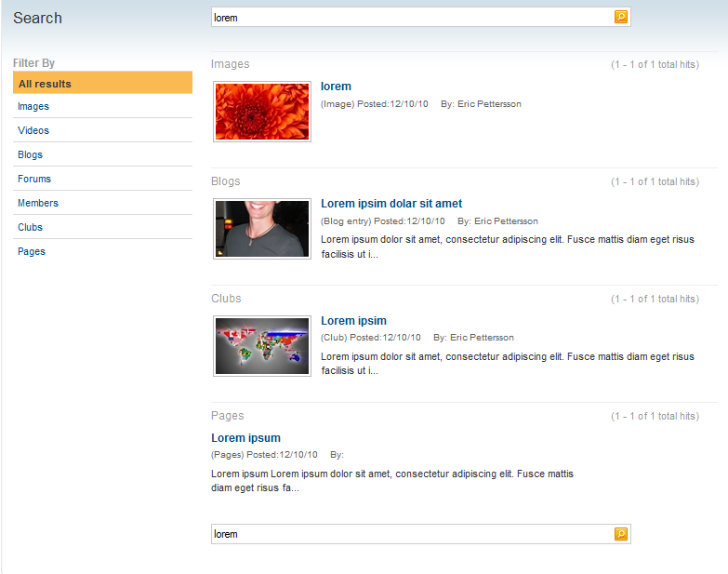
Task: Open the 'lorem' image result title
Action: pyautogui.click(x=336, y=87)
